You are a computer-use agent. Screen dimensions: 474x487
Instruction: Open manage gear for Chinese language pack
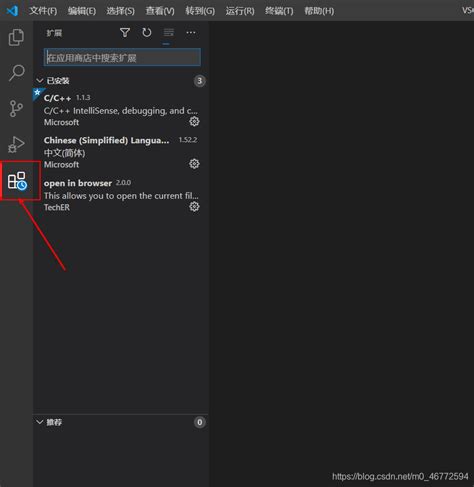pyautogui.click(x=194, y=164)
